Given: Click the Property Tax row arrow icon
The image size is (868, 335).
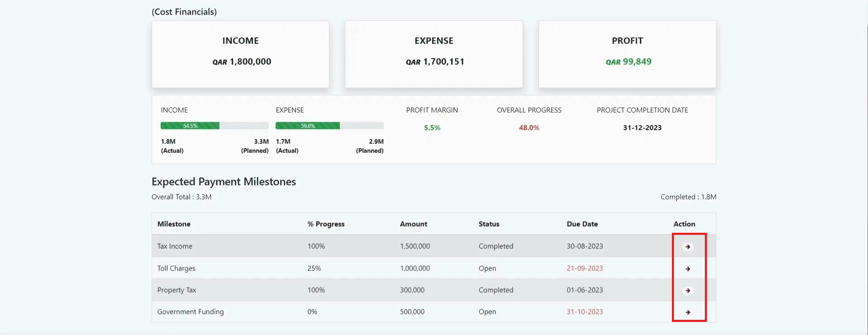Looking at the screenshot, I should click(687, 291).
